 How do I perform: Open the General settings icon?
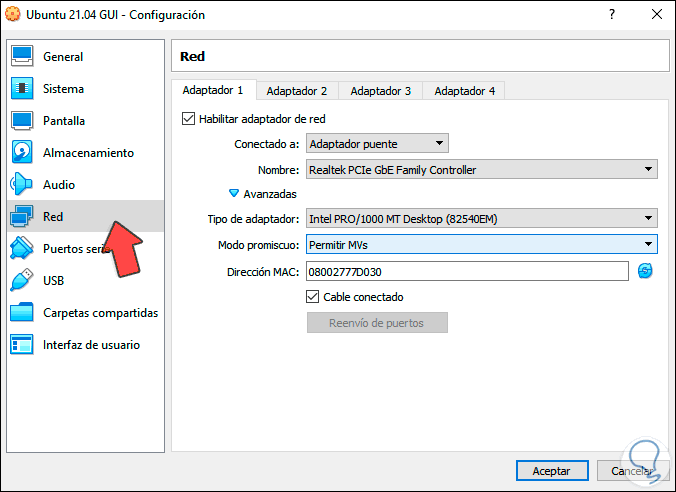(22, 57)
